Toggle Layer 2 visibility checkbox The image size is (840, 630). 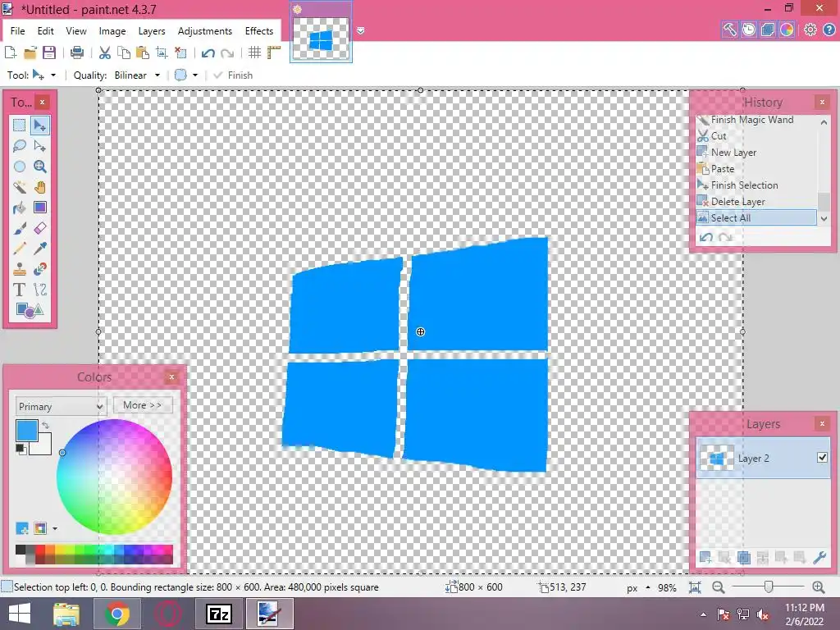[822, 458]
